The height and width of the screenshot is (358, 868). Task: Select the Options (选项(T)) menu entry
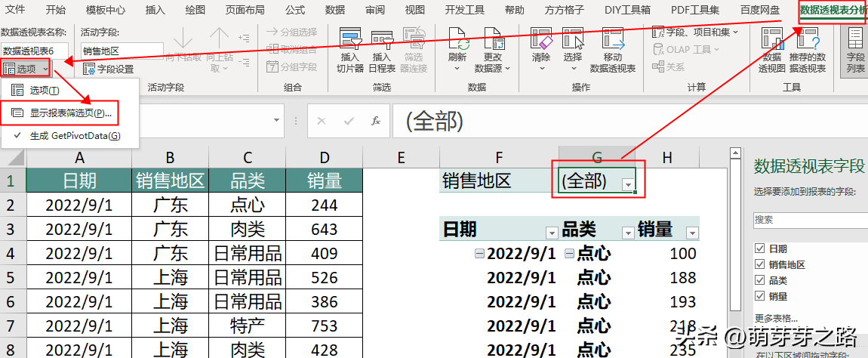[69, 91]
